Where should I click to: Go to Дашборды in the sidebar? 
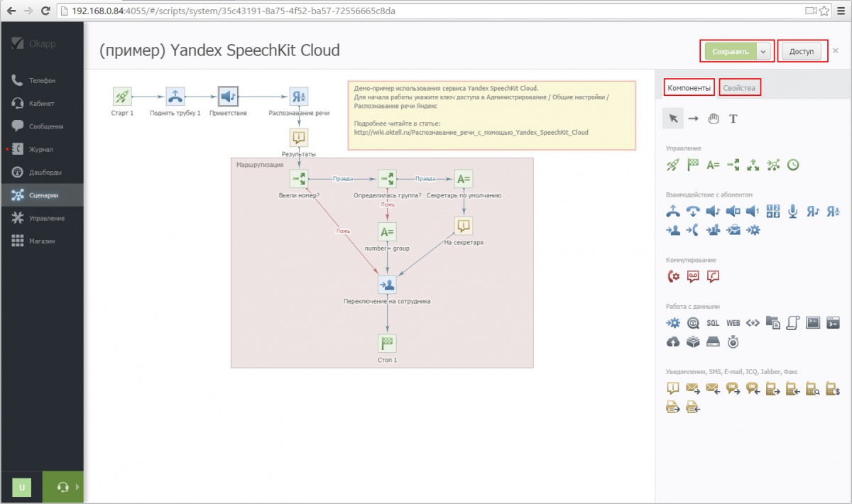pyautogui.click(x=45, y=172)
